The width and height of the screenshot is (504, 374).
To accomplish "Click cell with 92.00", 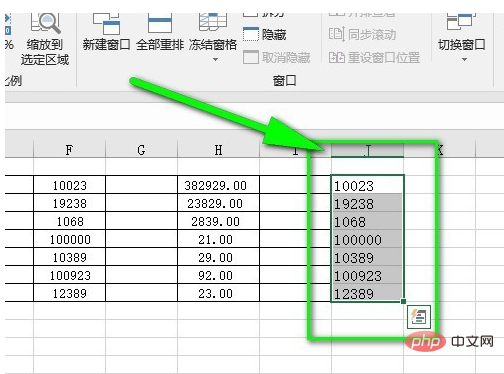I will [x=218, y=275].
